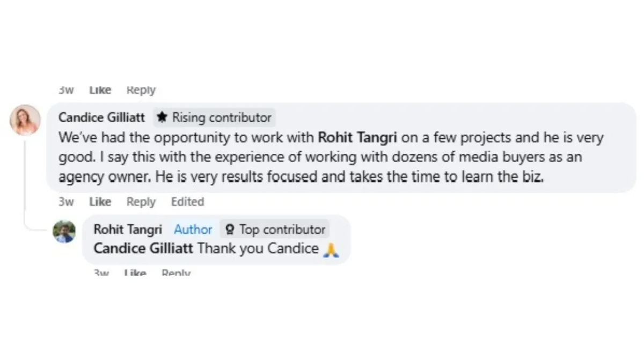Screen dimensions: 644x362
Task: Open Rohit Tangri's profile picture
Action: (64, 231)
